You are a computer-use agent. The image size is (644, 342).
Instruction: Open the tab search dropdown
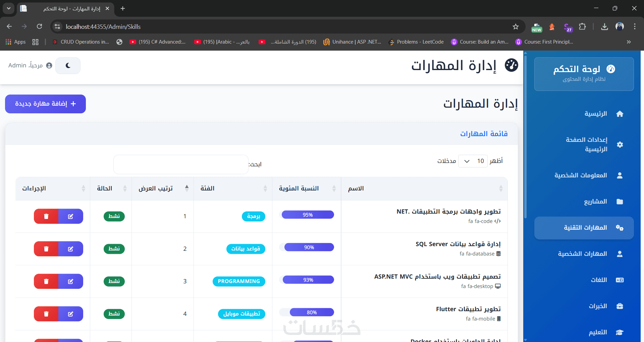[x=9, y=8]
